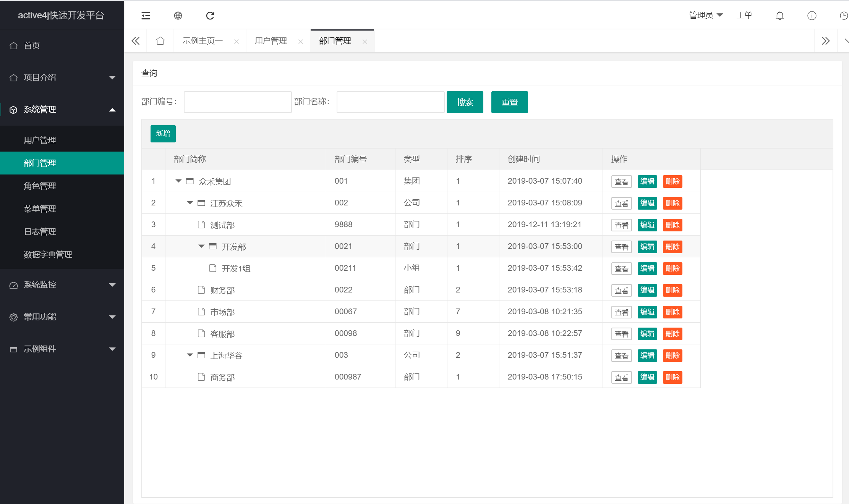Close the 部门管理 tab
Screen dimensions: 849x504
(x=365, y=42)
